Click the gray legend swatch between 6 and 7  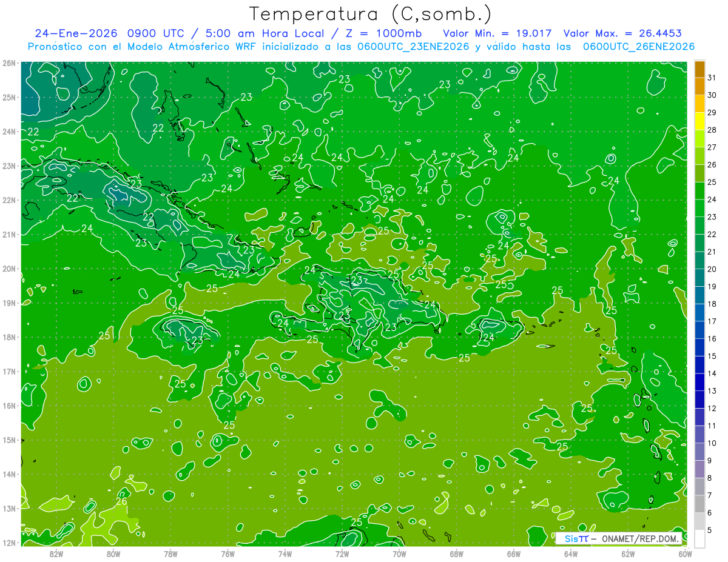[x=699, y=504]
